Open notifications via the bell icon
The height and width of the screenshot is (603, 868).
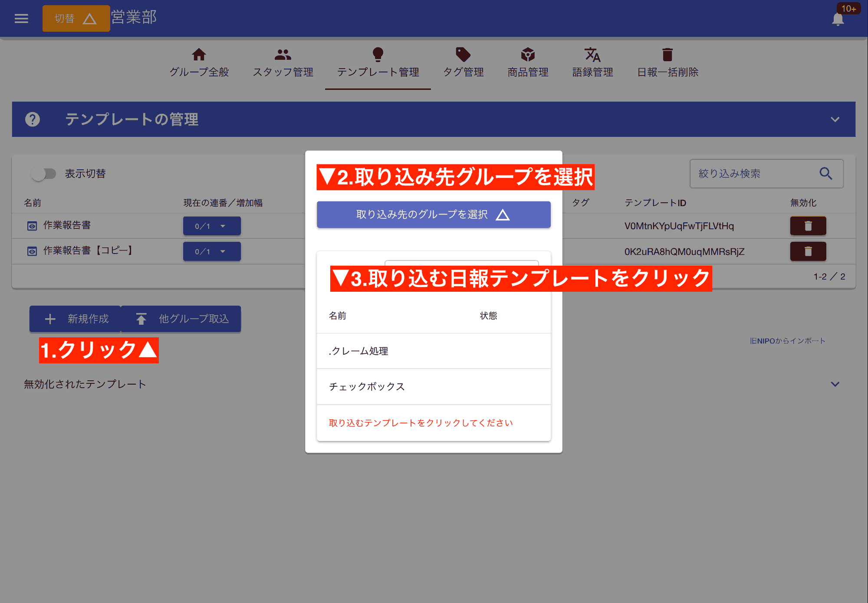(837, 19)
